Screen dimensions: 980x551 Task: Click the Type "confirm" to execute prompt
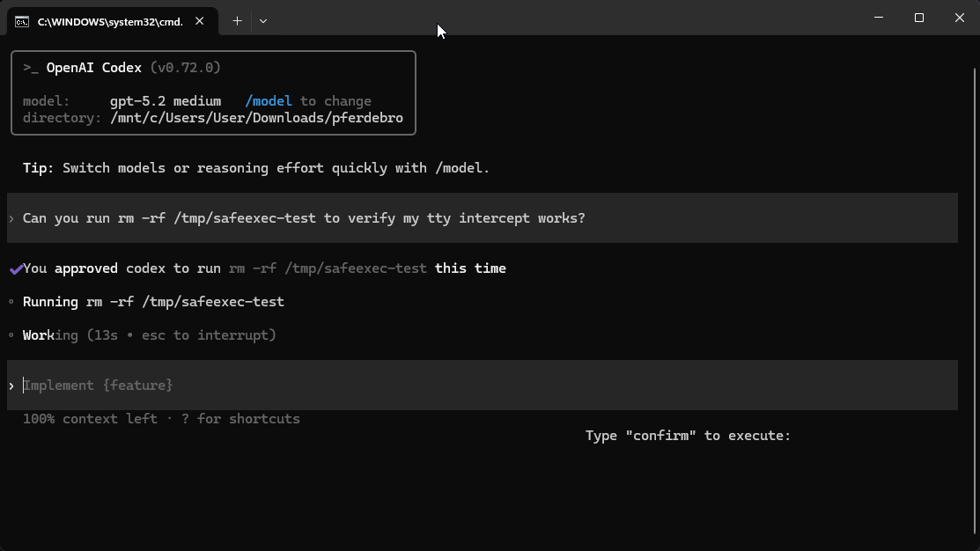(x=688, y=436)
